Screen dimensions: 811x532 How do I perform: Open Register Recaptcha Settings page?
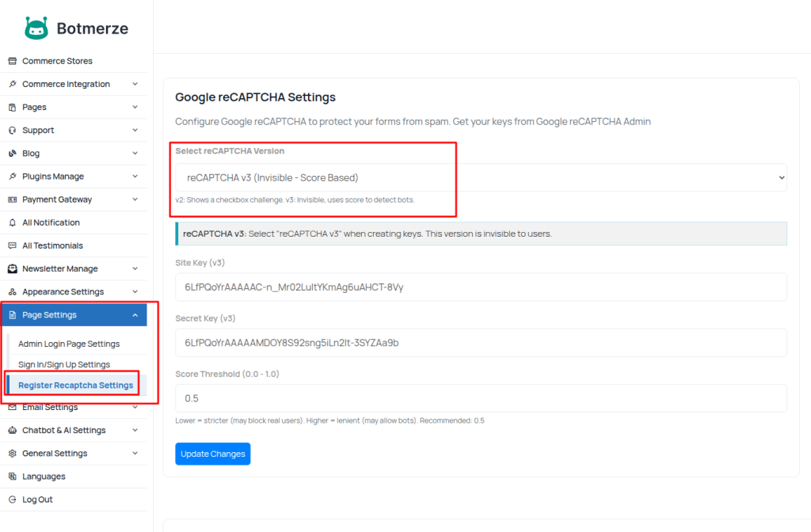coord(75,386)
